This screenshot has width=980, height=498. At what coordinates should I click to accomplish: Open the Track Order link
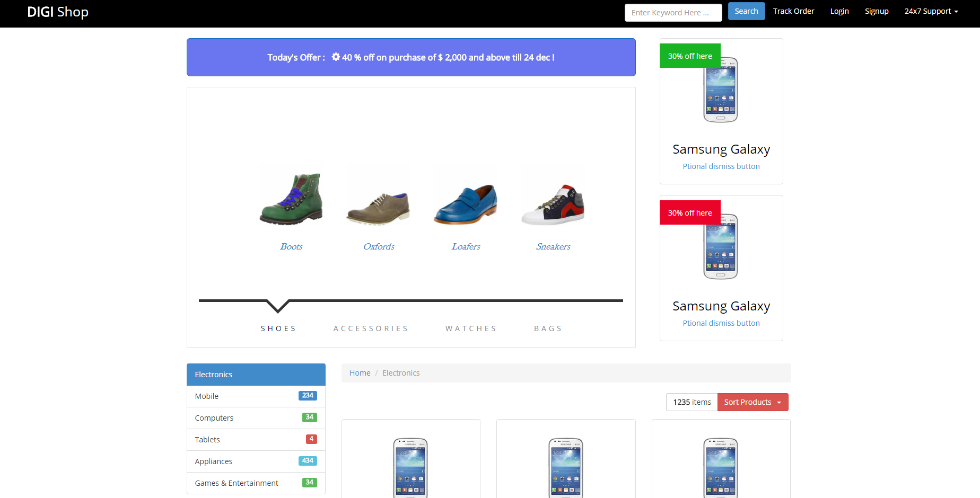point(793,11)
